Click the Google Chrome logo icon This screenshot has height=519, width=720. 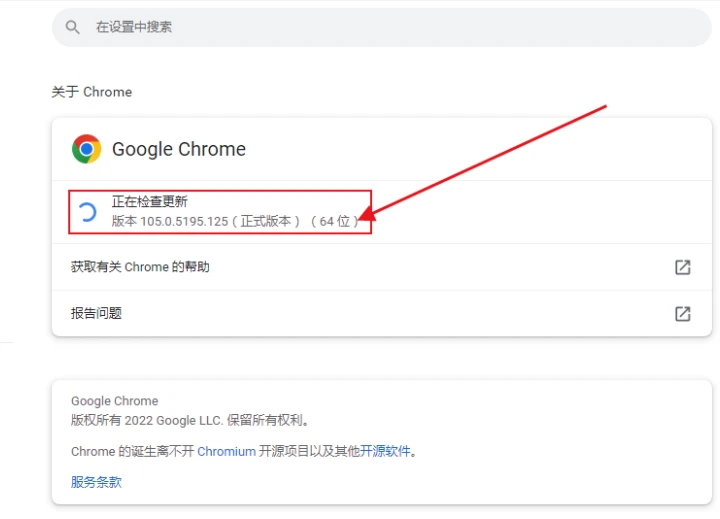click(86, 149)
